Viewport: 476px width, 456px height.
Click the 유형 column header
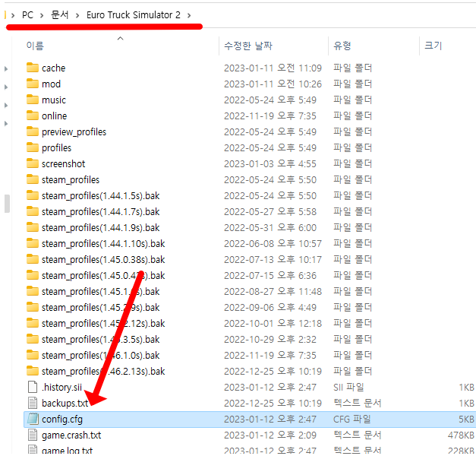point(341,46)
